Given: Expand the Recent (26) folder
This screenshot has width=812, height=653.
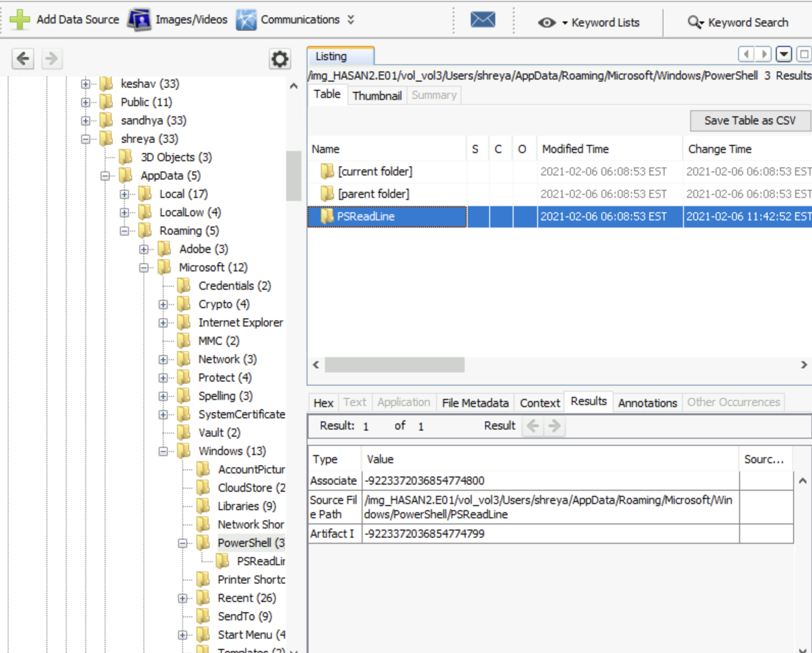Looking at the screenshot, I should point(183,598).
